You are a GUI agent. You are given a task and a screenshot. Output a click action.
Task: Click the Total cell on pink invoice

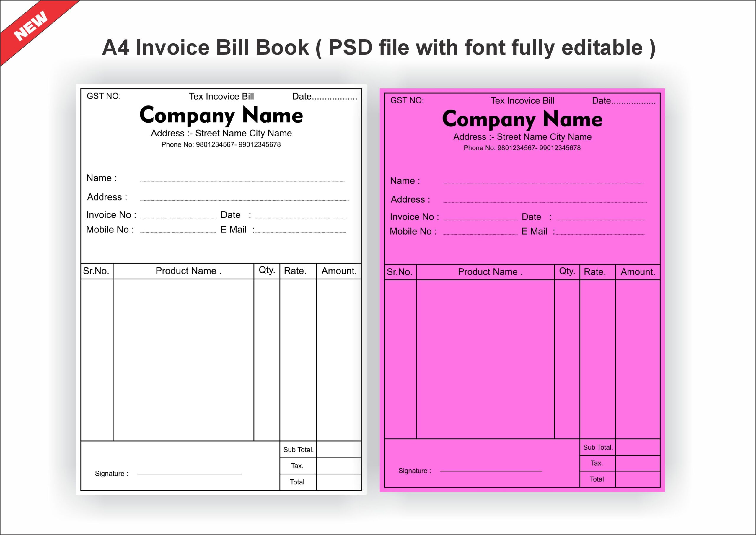click(x=597, y=479)
